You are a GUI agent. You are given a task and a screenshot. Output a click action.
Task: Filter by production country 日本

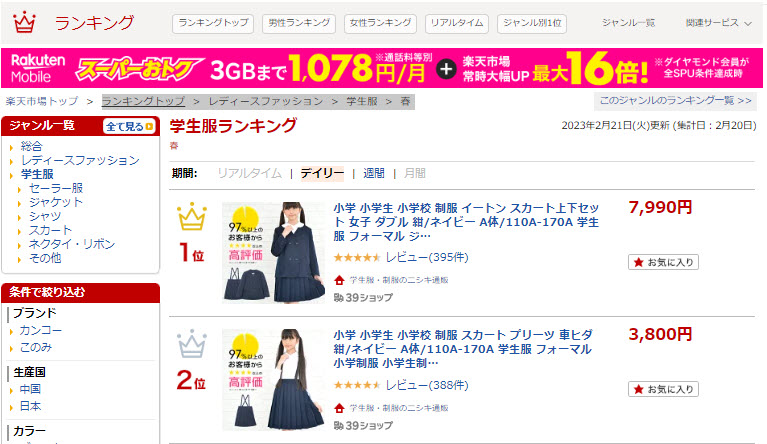click(x=30, y=406)
